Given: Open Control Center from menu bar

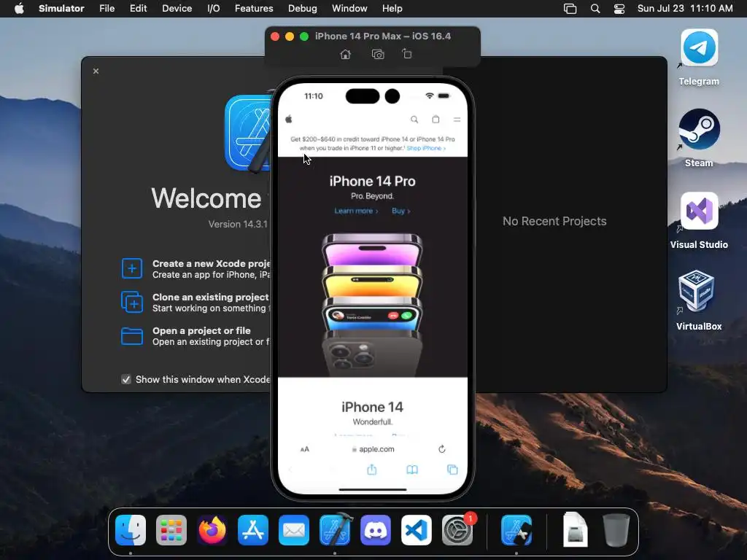Looking at the screenshot, I should tap(619, 9).
